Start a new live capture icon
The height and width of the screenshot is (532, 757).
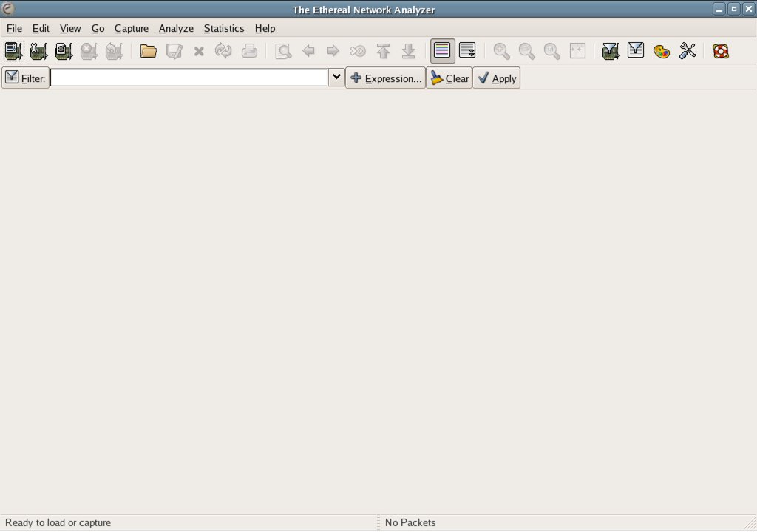point(64,51)
